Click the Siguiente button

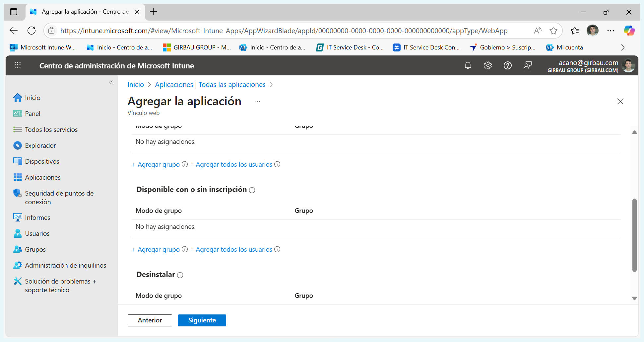coord(202,320)
